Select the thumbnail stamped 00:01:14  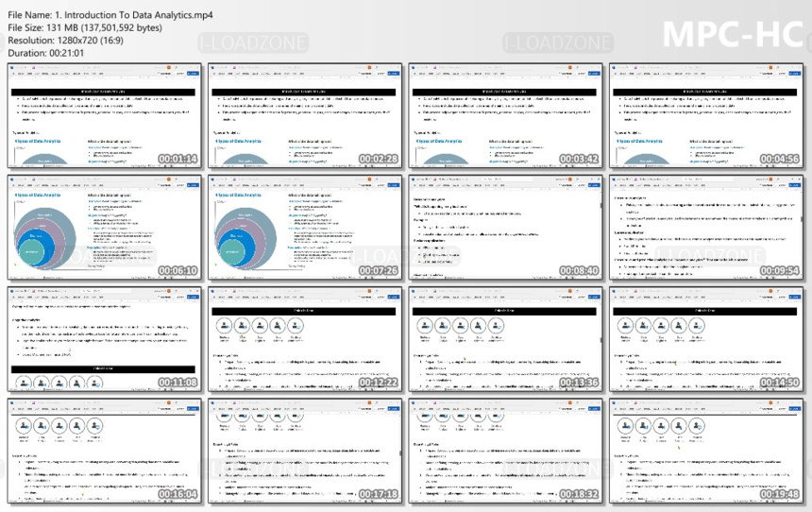104,116
